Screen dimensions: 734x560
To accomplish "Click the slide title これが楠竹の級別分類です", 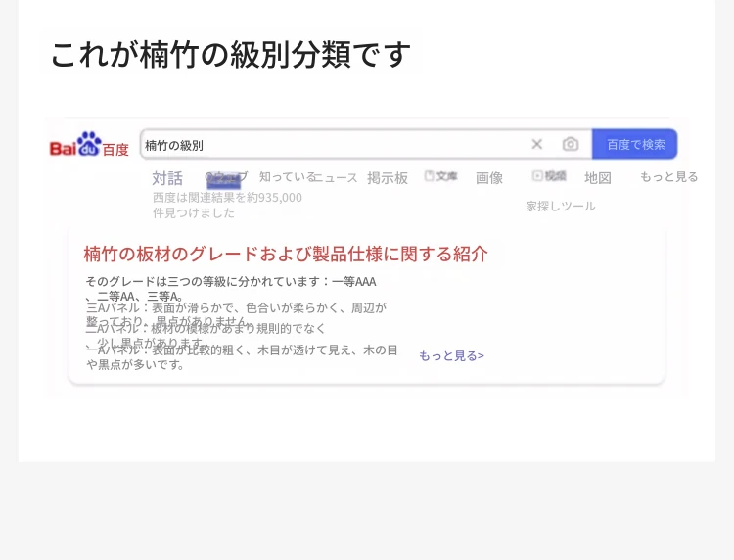I will (231, 54).
